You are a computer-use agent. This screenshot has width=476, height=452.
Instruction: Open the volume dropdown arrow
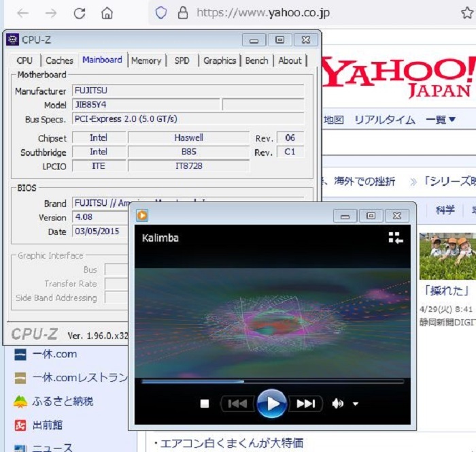356,404
